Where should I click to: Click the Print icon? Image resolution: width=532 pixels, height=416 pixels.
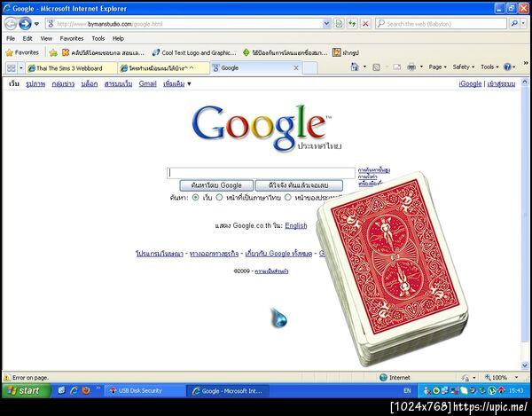[411, 67]
